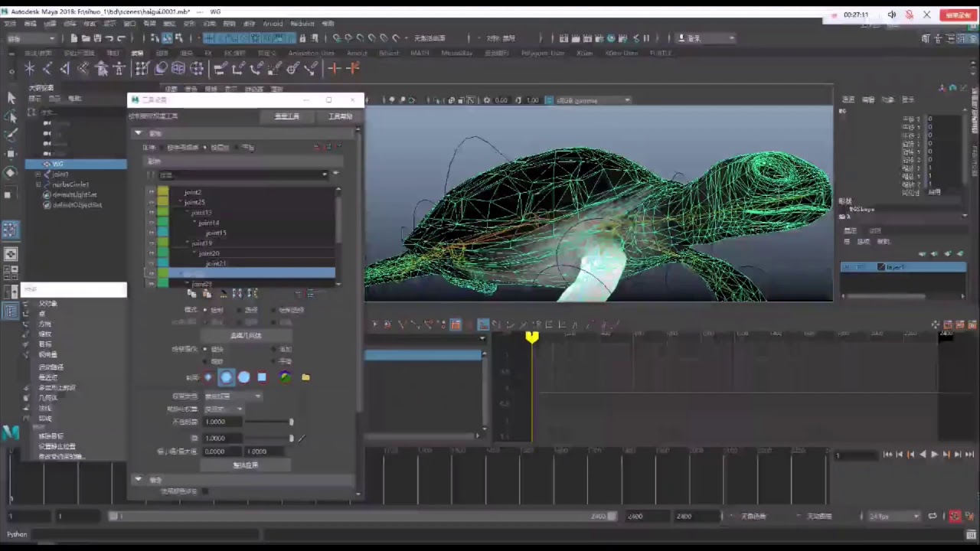Toggle weight lock for joint2 influence
The width and height of the screenshot is (980, 551).
[x=151, y=192]
